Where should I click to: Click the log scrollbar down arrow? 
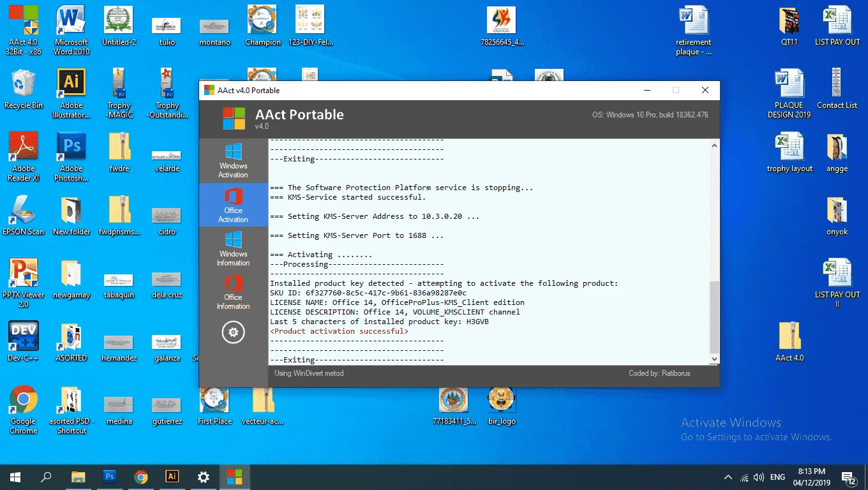point(715,359)
